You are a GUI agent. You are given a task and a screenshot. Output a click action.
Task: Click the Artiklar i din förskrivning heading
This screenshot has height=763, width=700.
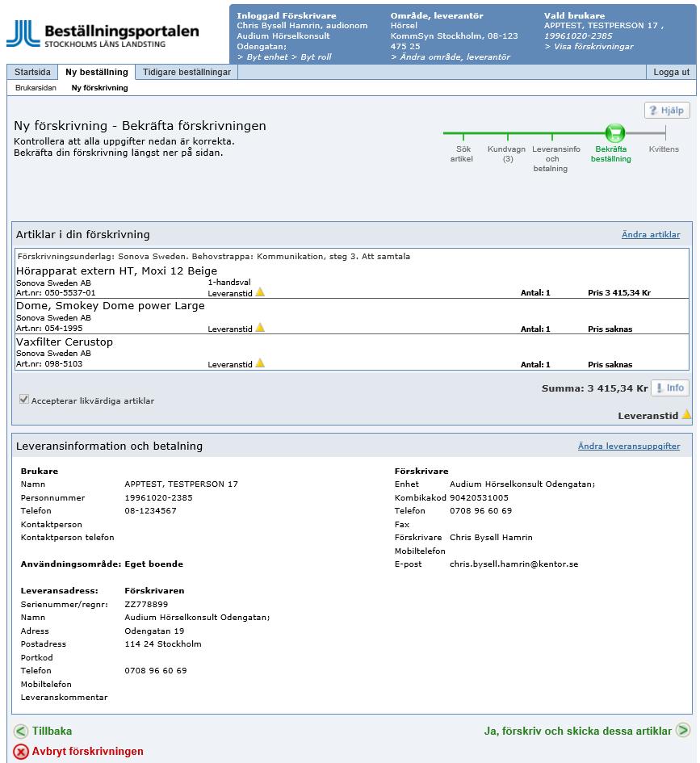[82, 234]
